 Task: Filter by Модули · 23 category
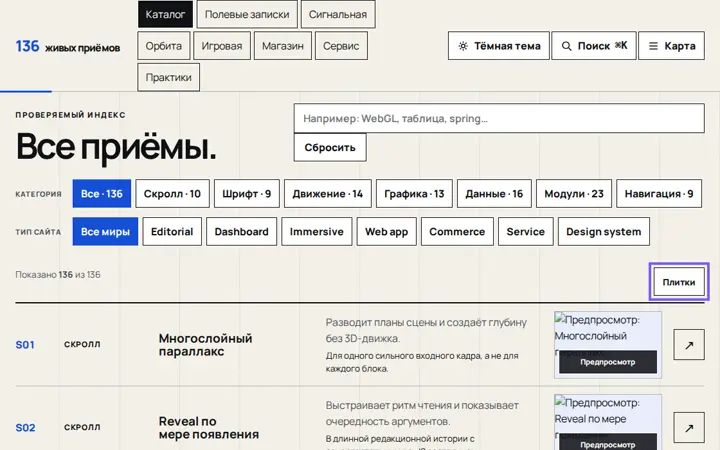pyautogui.click(x=574, y=193)
